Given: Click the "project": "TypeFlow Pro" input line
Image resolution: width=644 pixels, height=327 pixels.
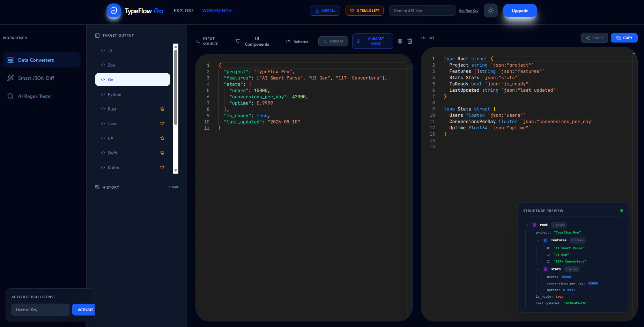Looking at the screenshot, I should click(259, 71).
